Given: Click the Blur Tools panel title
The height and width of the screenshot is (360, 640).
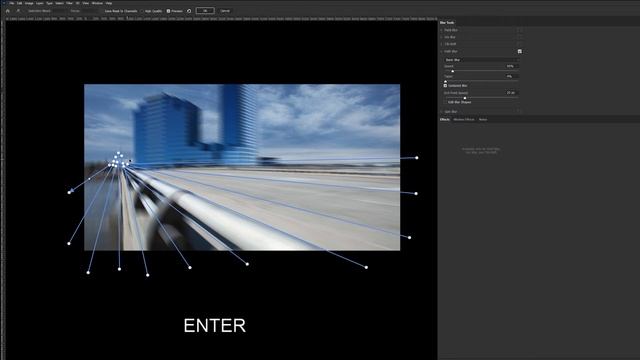Looking at the screenshot, I should (x=447, y=23).
